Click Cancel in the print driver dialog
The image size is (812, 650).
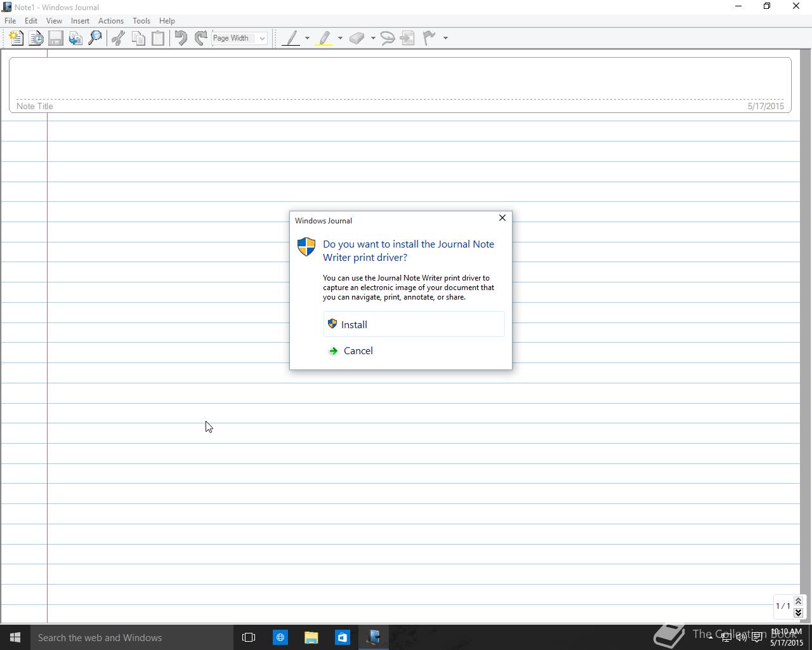tap(414, 350)
